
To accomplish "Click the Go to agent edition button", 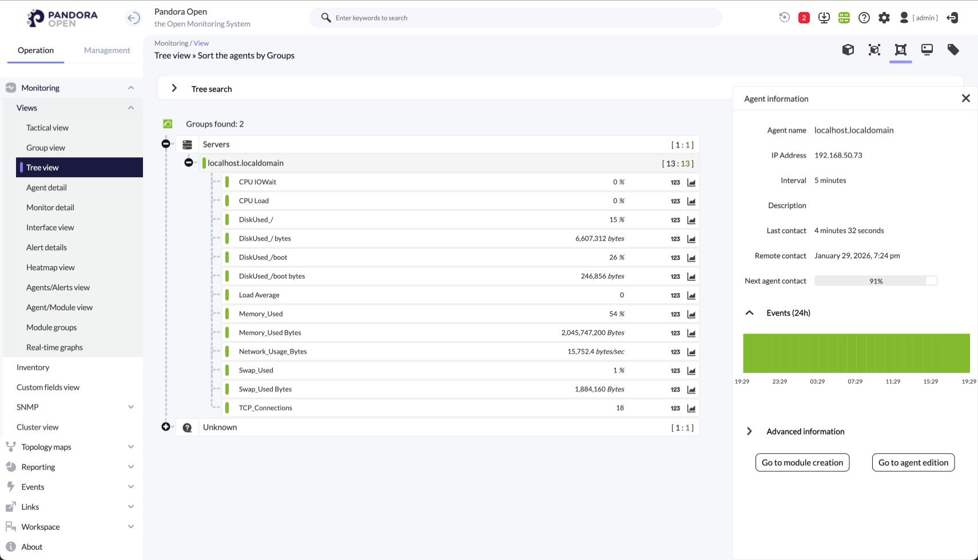I will click(x=913, y=462).
